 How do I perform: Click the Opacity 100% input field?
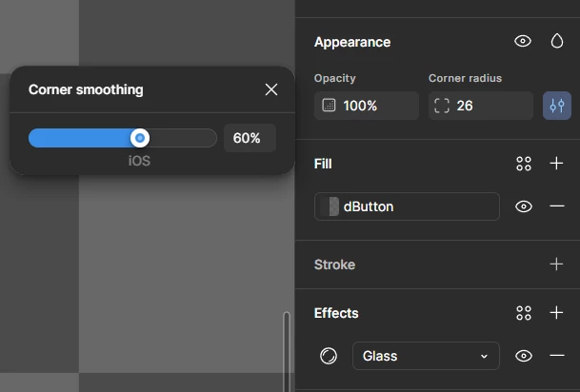[x=367, y=106]
